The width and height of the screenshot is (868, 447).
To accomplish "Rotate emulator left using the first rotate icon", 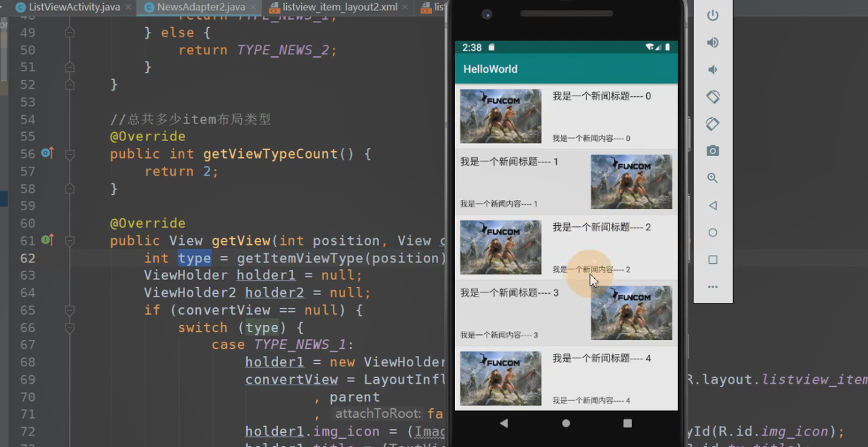I will point(713,97).
